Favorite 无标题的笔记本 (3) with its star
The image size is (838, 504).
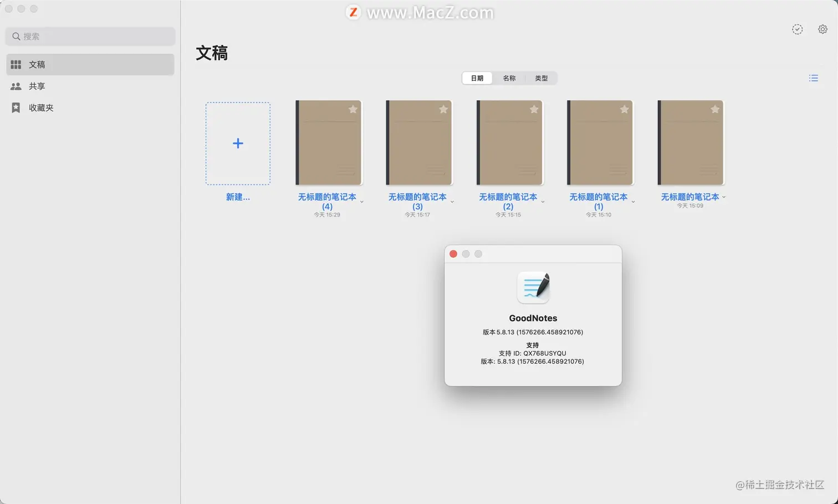tap(443, 109)
